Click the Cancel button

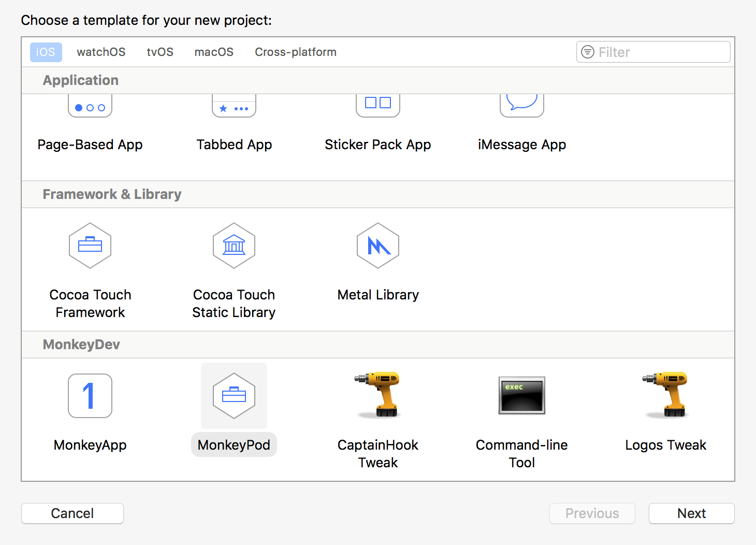coord(72,513)
